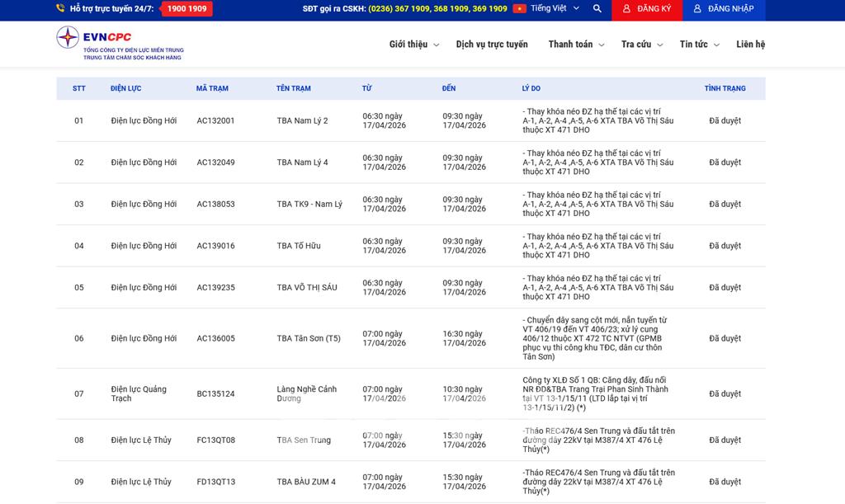Expand the Giới thiệu menu
Screen dimensions: 845x504
pos(413,45)
